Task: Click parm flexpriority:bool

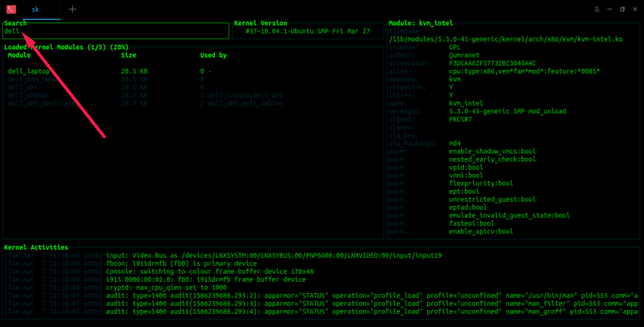Action: tap(481, 184)
